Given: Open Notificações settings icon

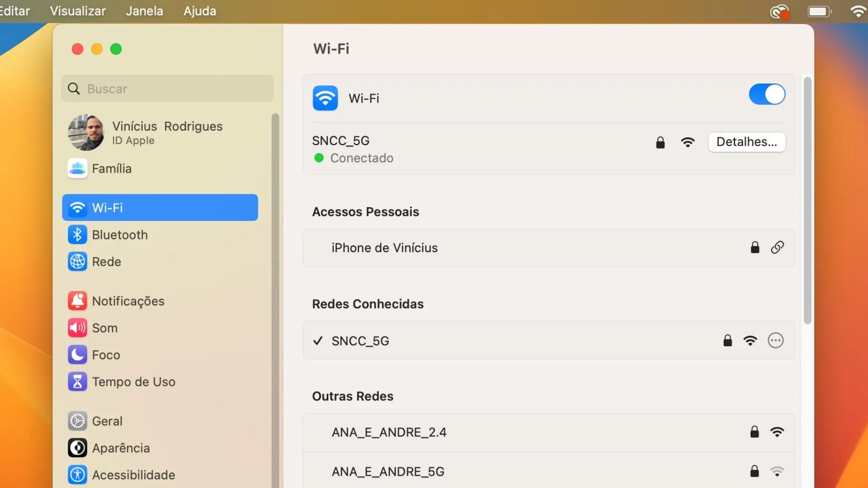Looking at the screenshot, I should pos(77,300).
